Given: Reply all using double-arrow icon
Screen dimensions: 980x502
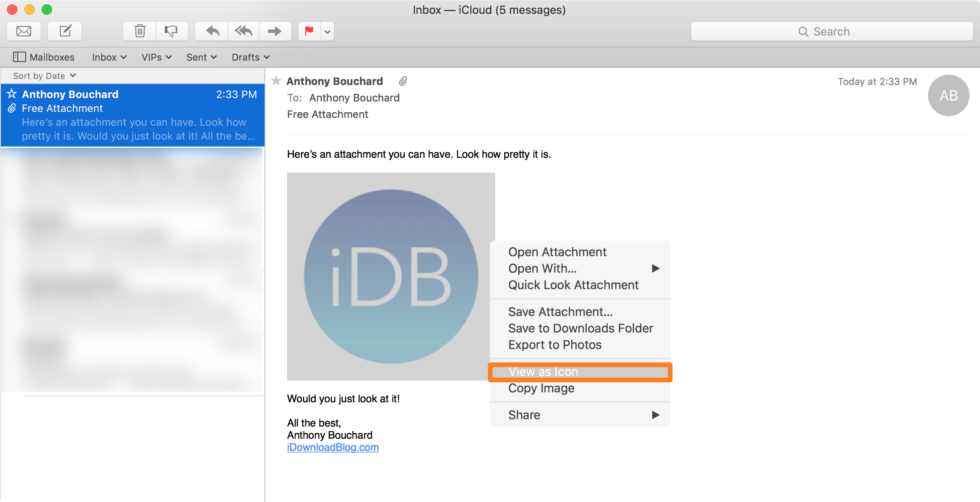Looking at the screenshot, I should tap(243, 31).
